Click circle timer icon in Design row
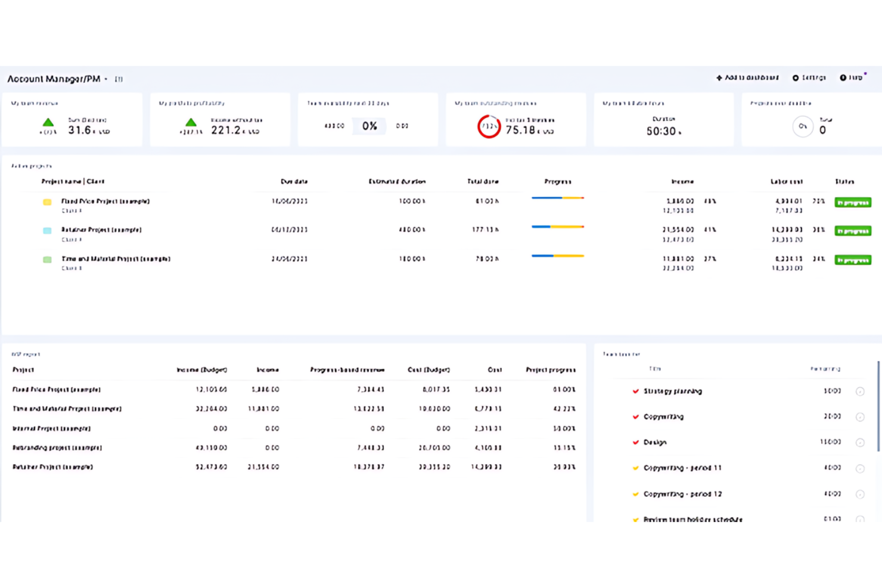Image resolution: width=882 pixels, height=588 pixels. point(860,443)
